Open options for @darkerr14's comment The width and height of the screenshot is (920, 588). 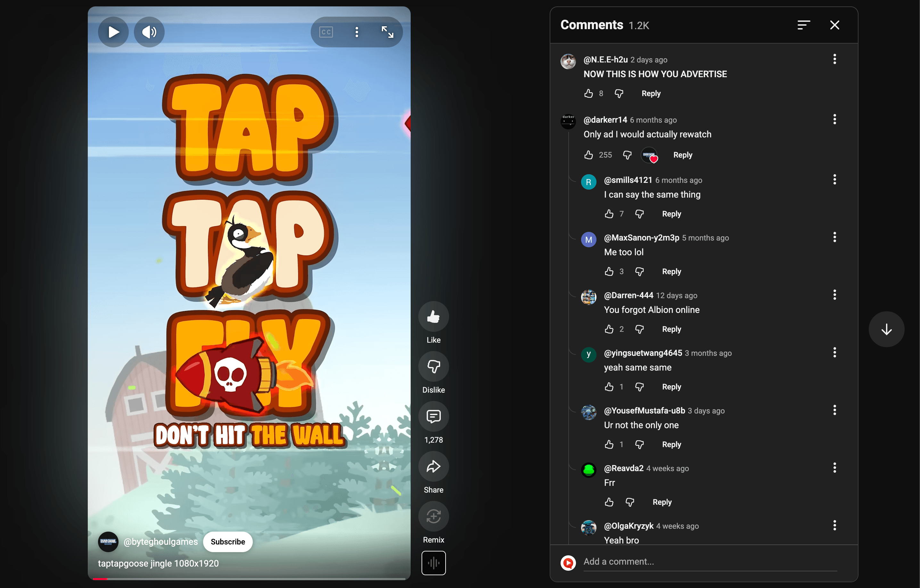tap(834, 119)
